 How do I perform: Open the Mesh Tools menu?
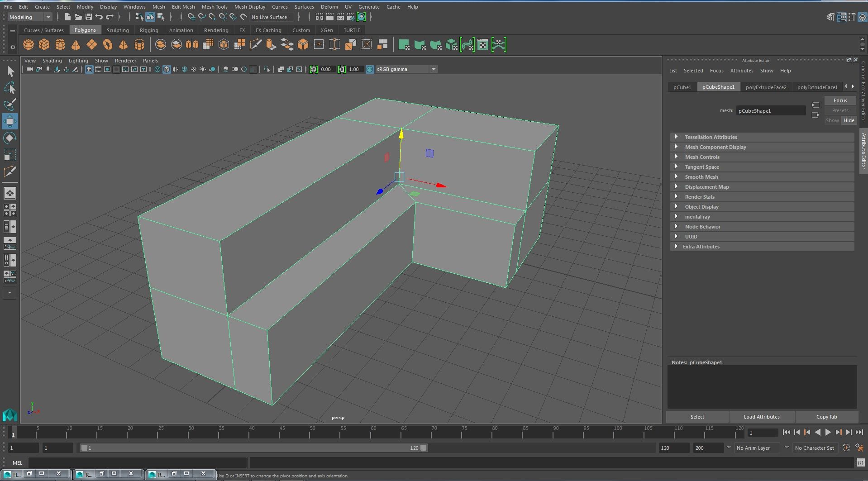point(215,7)
